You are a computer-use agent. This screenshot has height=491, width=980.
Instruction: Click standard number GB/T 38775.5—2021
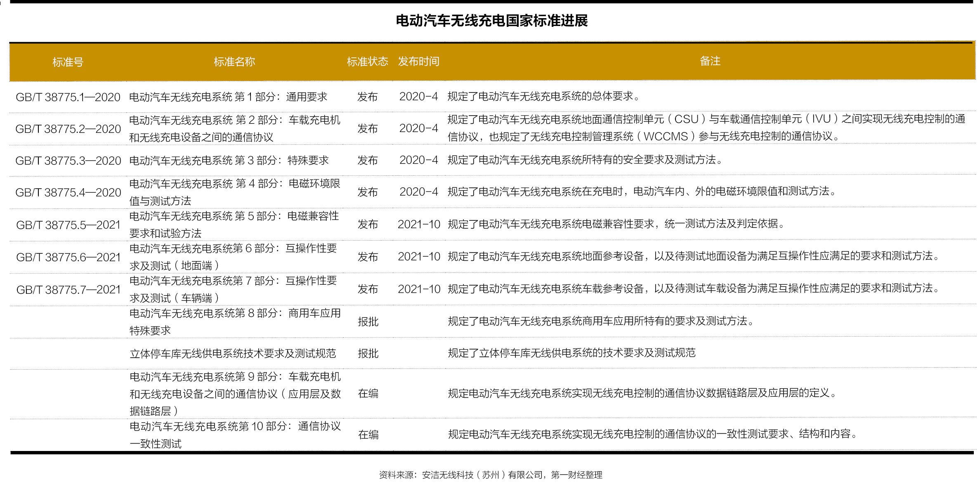tap(68, 225)
